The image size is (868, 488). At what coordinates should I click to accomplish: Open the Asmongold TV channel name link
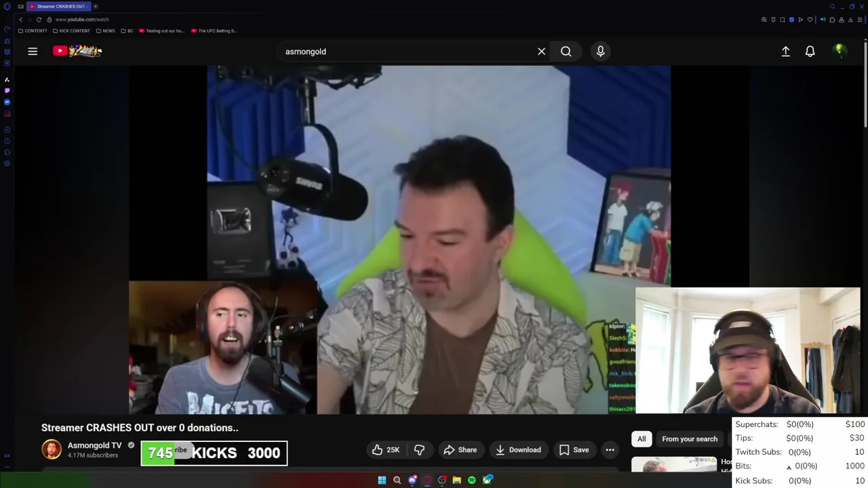94,445
